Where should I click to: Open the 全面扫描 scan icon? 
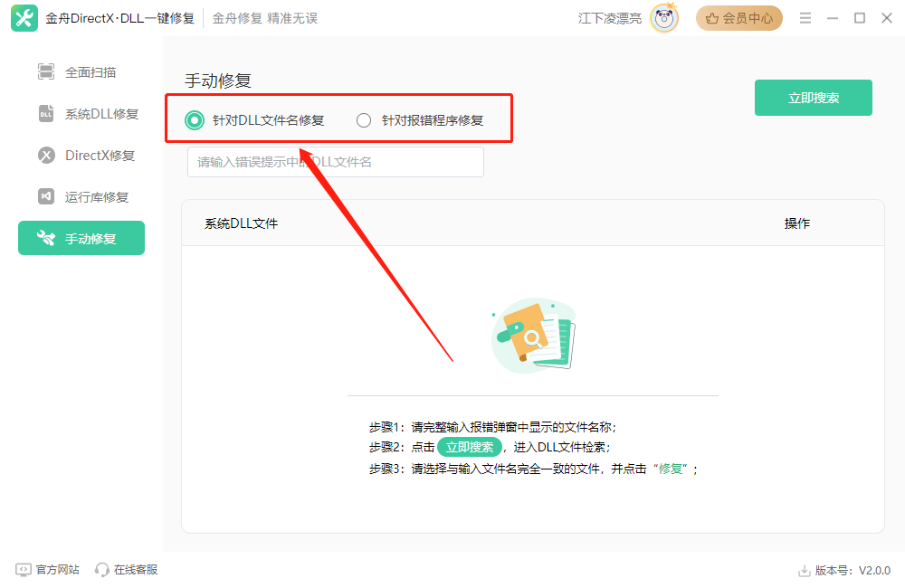(46, 72)
